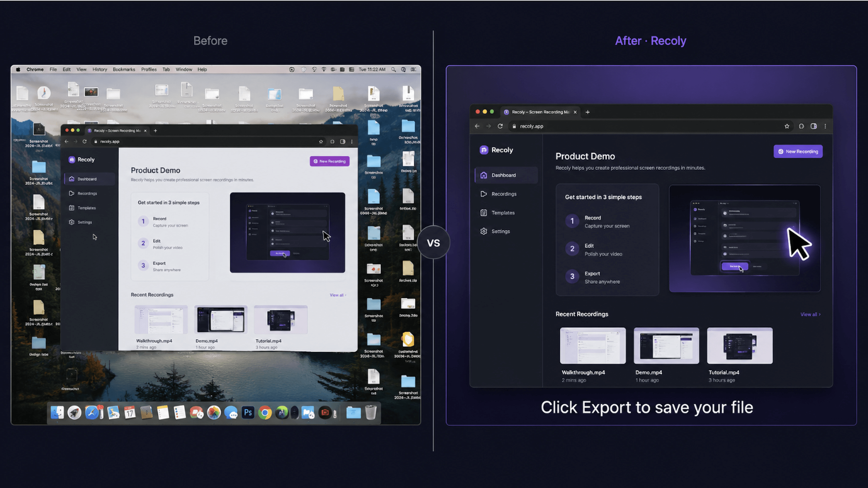Go to Dashboard in the After sidebar

click(x=506, y=175)
